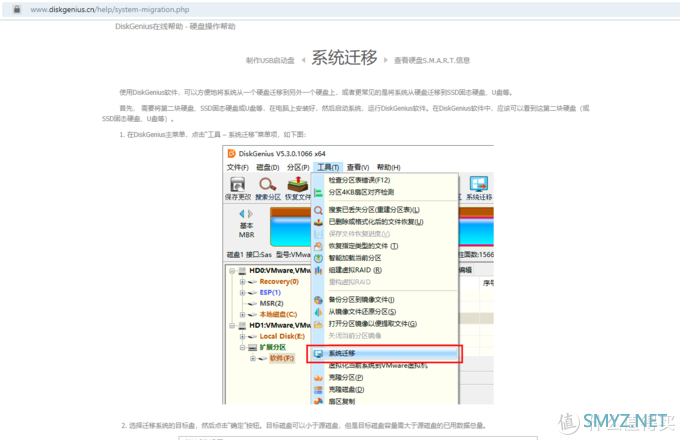Screen dimensions: 680x440
Task: Select 本地磁盘(C:) in the tree
Action: (x=278, y=315)
